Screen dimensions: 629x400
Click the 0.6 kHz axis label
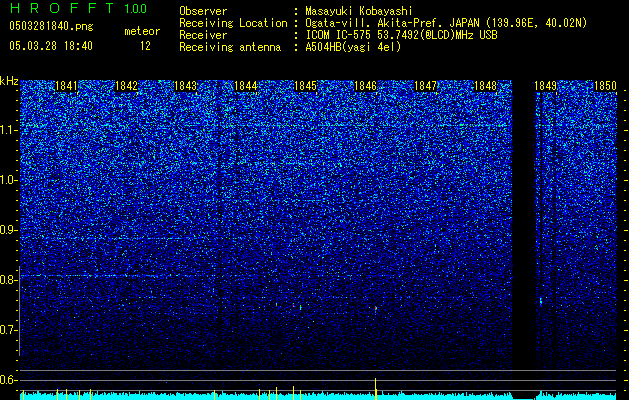[8, 380]
